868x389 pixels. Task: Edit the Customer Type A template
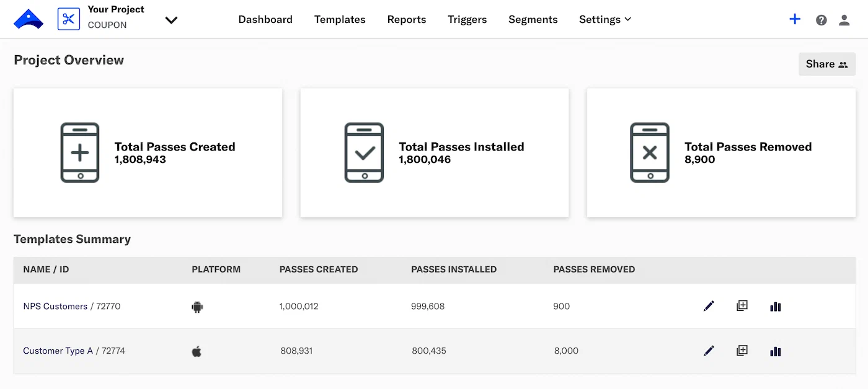click(709, 351)
